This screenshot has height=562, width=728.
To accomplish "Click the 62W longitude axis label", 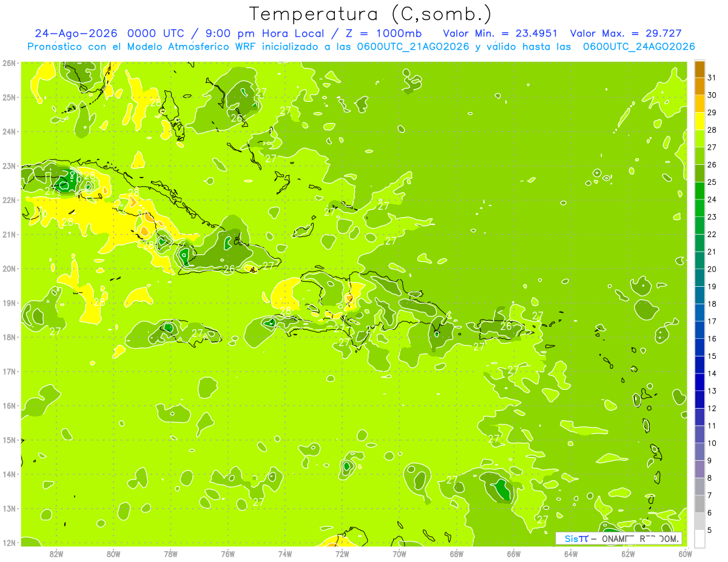I will pos(628,554).
